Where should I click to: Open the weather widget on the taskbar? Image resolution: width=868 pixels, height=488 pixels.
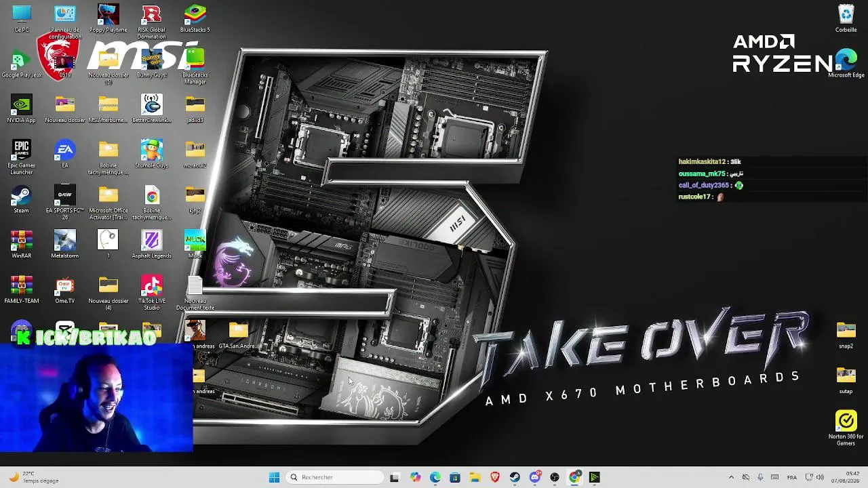[x=33, y=477]
